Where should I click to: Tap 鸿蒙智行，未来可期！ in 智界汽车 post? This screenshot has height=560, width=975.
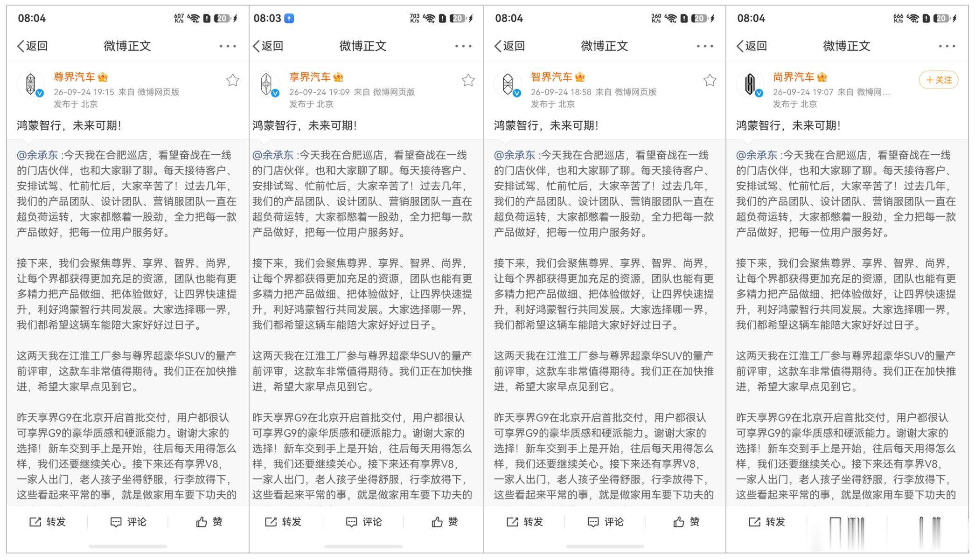click(546, 125)
